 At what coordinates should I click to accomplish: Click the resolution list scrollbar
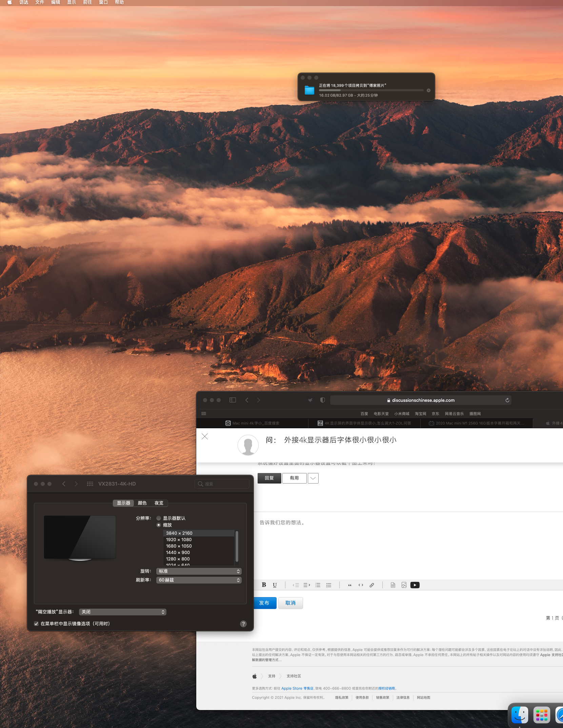[237, 546]
